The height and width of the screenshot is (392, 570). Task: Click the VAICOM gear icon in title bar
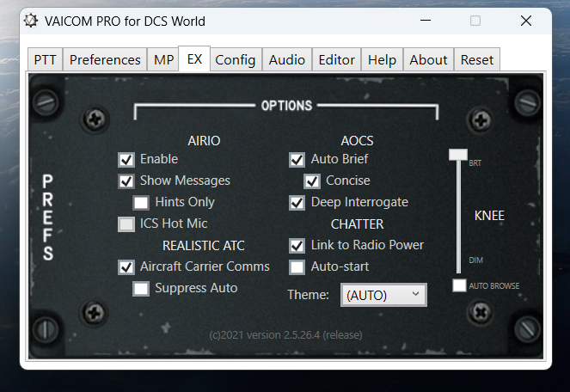[x=31, y=21]
